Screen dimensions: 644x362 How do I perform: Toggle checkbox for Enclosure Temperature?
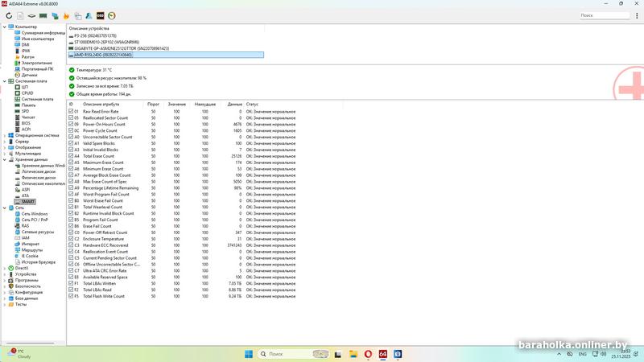point(71,238)
